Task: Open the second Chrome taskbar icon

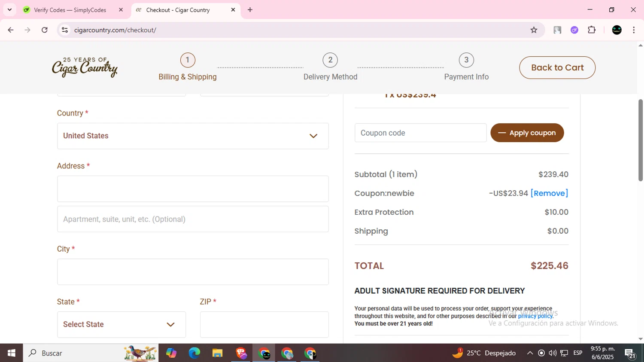Action: click(287, 353)
